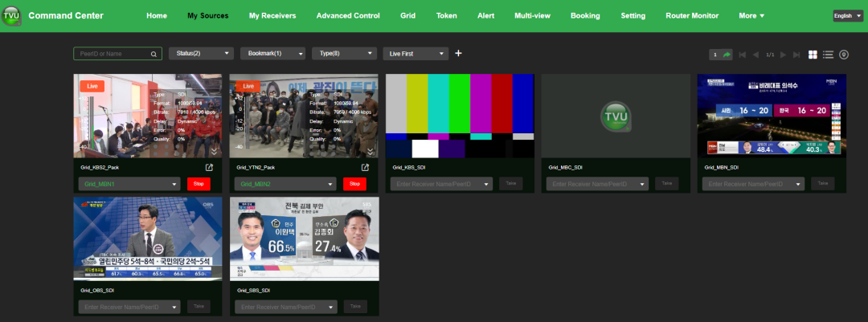Screen dimensions: 868x322
Task: Click the Grid_KBS2_Pack source name
Action: (x=99, y=168)
